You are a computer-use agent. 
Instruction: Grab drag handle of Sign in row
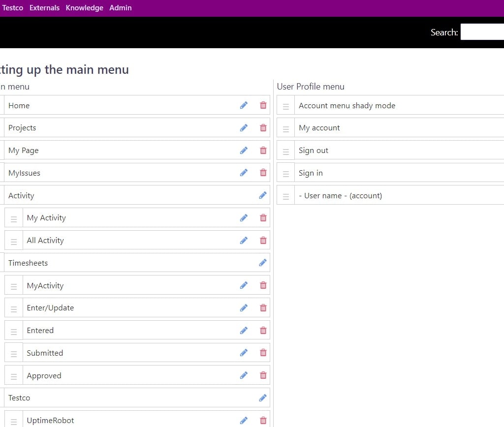coord(286,174)
